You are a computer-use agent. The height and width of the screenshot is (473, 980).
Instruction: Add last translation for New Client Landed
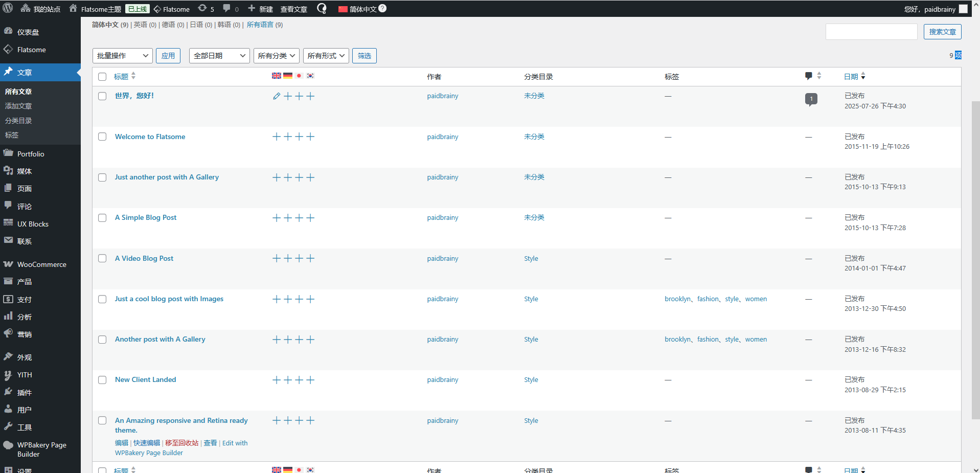tap(310, 380)
